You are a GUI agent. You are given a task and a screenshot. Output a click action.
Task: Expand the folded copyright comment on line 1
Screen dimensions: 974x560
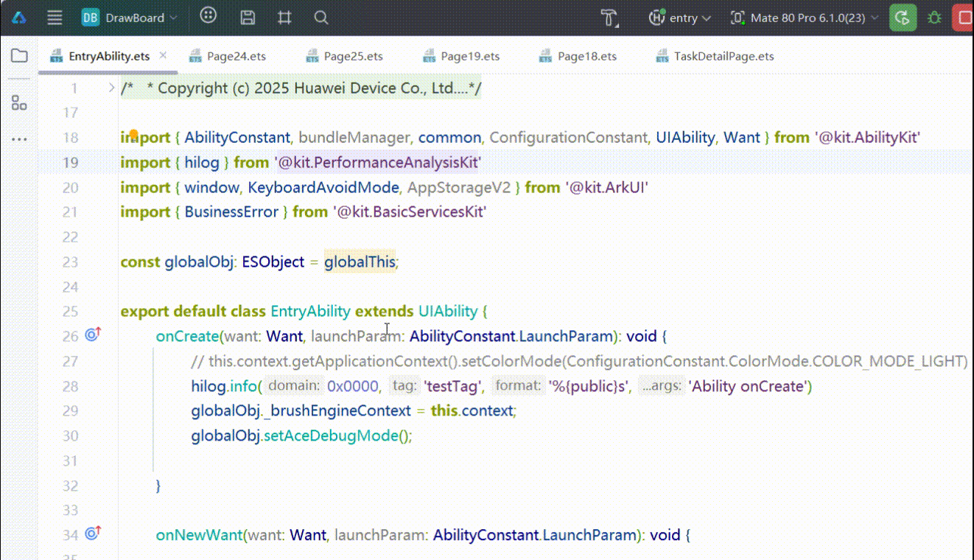[x=111, y=88]
